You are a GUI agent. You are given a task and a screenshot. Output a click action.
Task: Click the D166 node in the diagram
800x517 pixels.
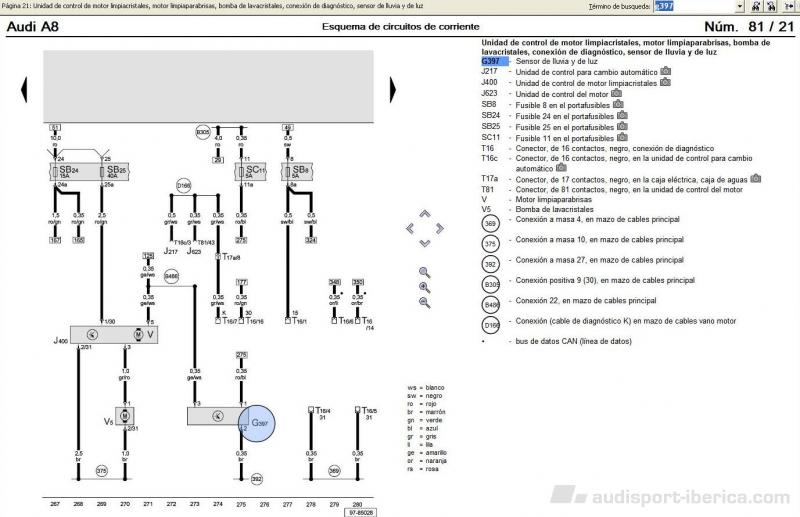tap(183, 186)
